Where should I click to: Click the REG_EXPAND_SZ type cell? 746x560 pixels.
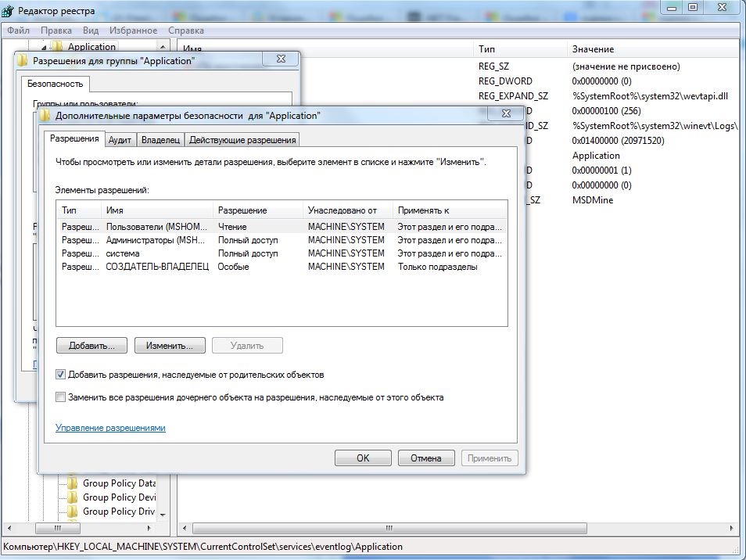(513, 96)
